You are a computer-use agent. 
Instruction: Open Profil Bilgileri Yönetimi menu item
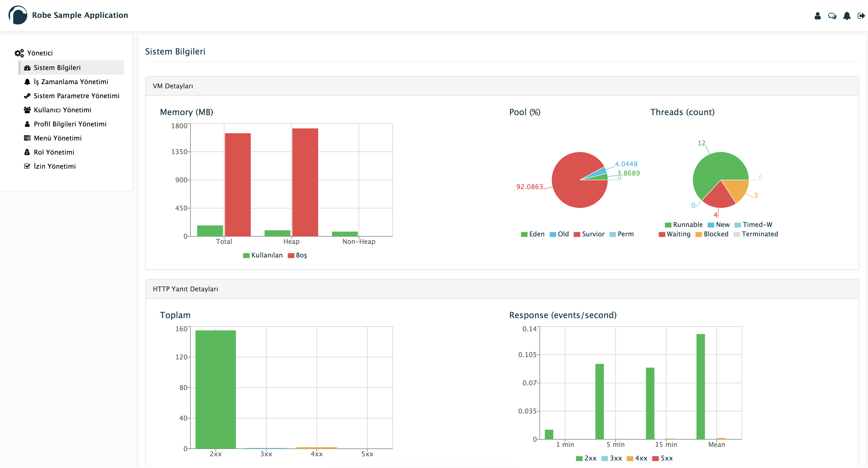[71, 124]
